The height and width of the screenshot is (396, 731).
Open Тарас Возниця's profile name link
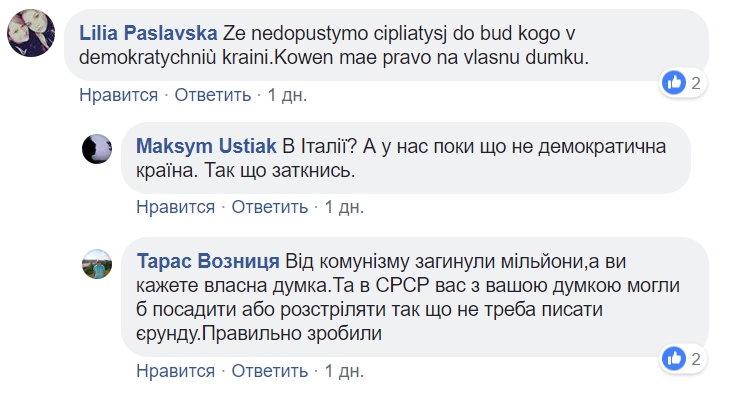click(208, 261)
